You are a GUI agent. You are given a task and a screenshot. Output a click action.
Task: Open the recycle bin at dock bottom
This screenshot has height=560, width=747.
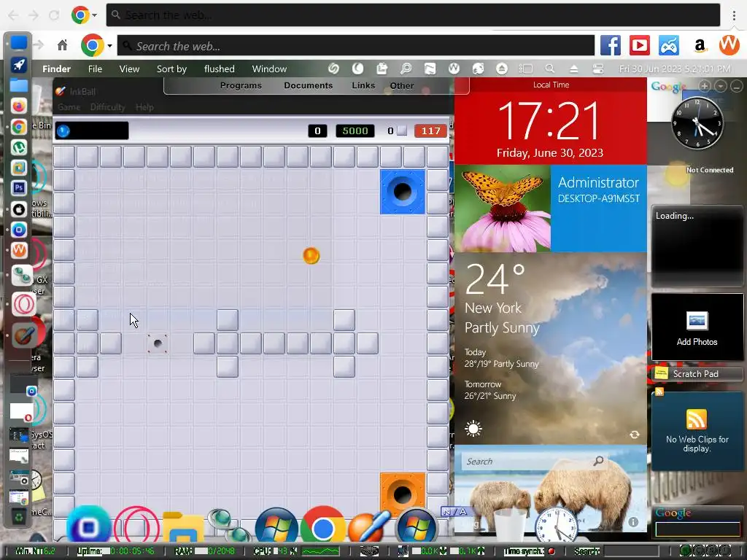coord(18,517)
